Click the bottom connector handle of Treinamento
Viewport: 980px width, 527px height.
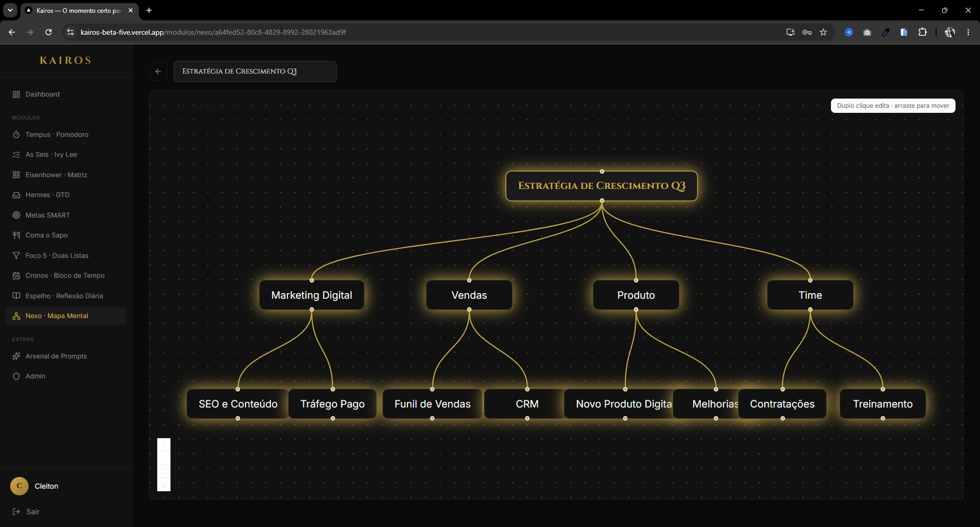pos(883,418)
